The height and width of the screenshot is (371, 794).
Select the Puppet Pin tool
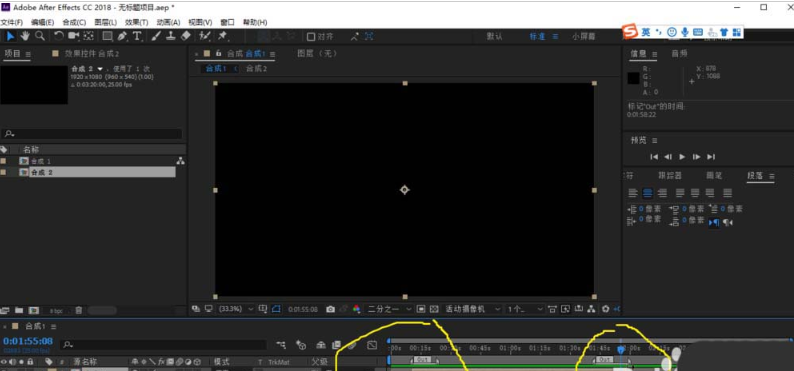coord(222,36)
